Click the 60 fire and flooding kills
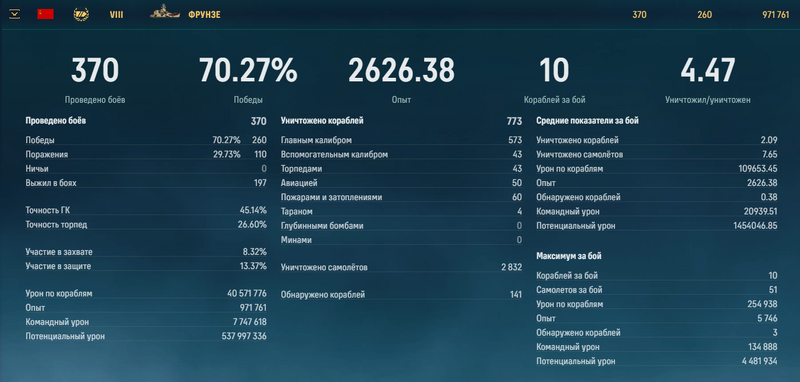This screenshot has width=800, height=382. click(x=517, y=197)
